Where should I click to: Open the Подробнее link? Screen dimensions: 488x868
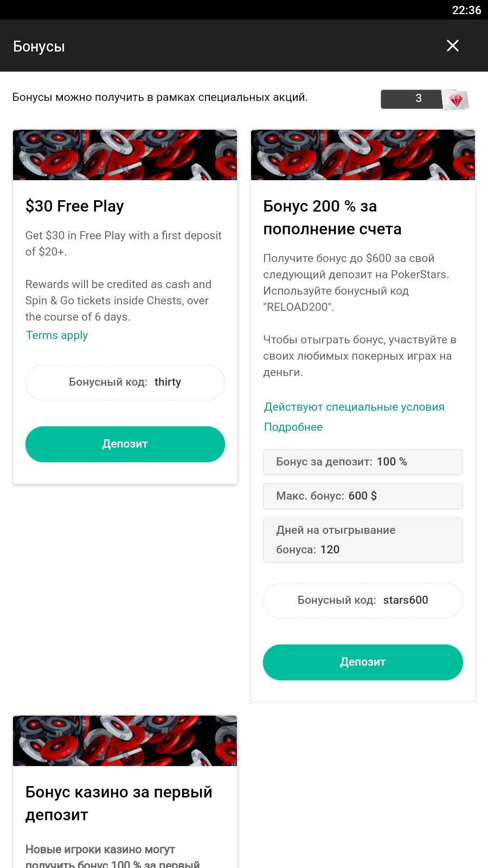[293, 427]
